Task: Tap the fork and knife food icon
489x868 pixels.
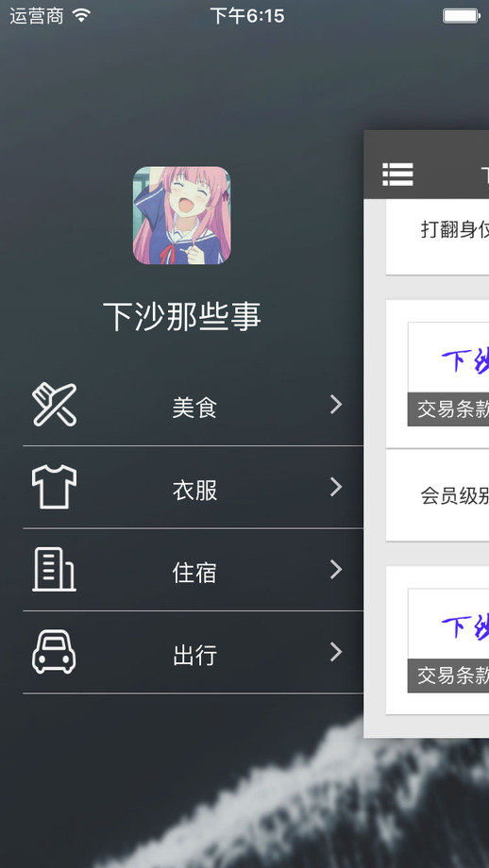Action: pyautogui.click(x=54, y=405)
